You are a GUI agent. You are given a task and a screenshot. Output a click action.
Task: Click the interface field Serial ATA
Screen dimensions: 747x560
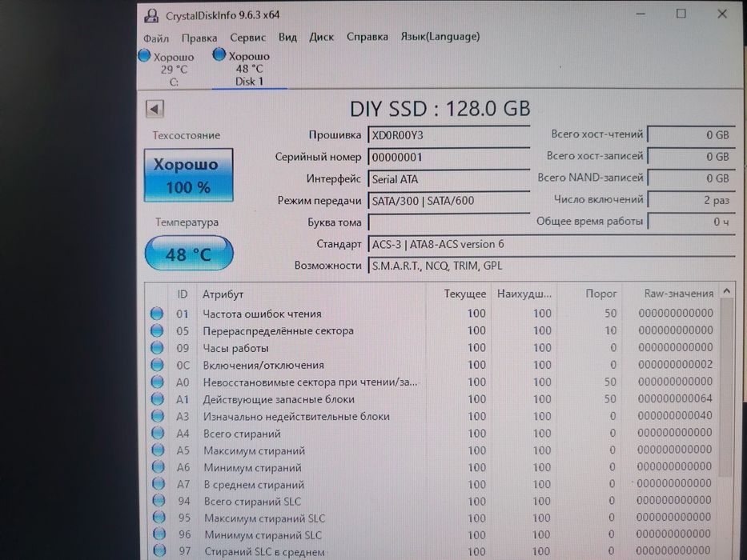point(449,179)
